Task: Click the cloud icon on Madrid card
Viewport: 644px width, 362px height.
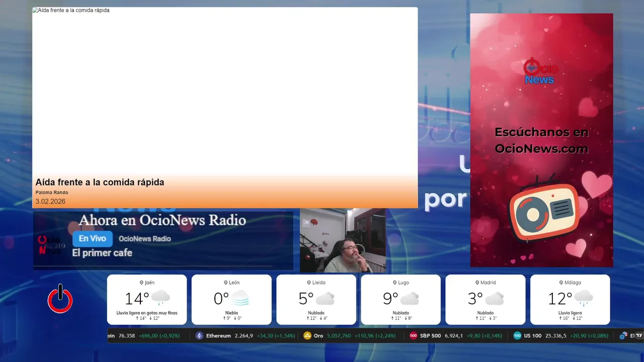Action: point(495,299)
